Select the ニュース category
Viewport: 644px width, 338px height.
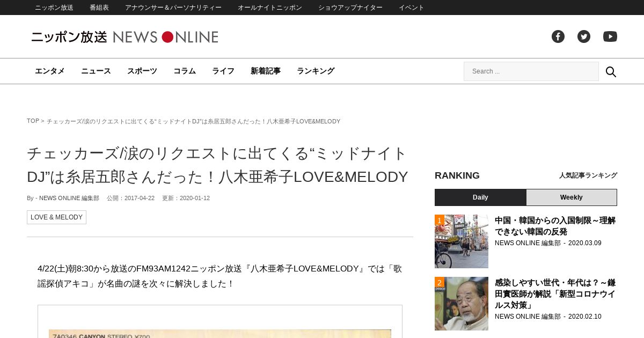coord(96,71)
